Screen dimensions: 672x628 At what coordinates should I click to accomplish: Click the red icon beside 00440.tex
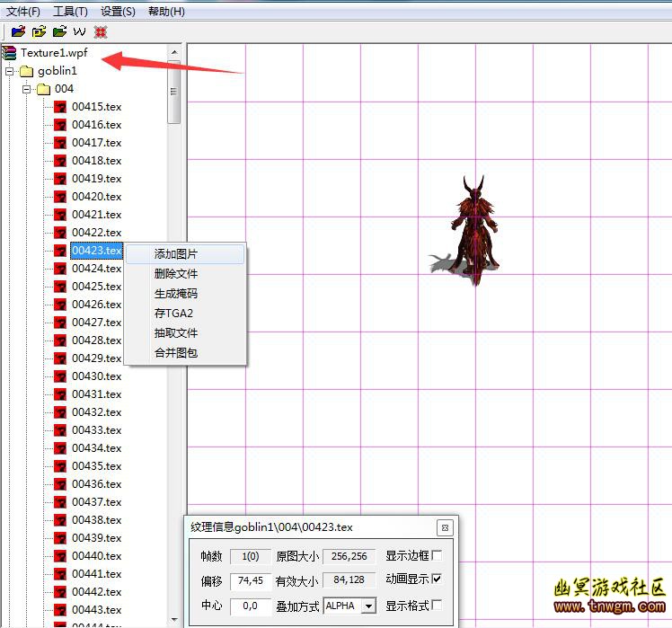60,556
